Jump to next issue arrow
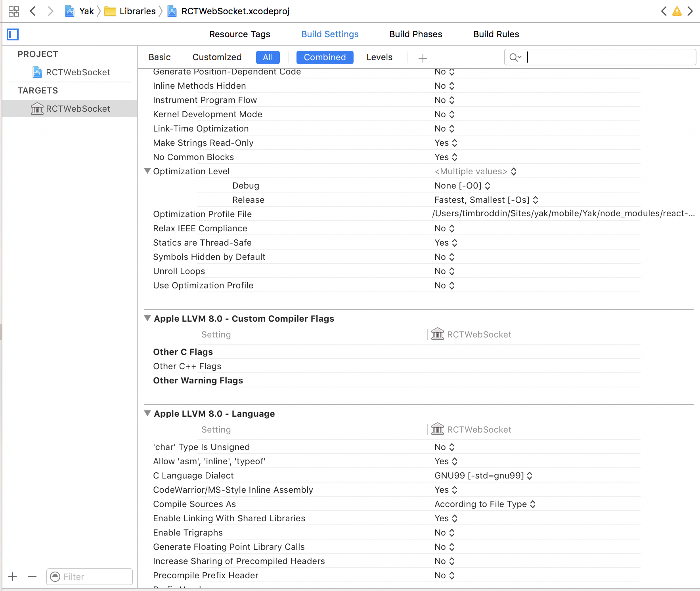Viewport: 700px width, 591px height. click(690, 11)
